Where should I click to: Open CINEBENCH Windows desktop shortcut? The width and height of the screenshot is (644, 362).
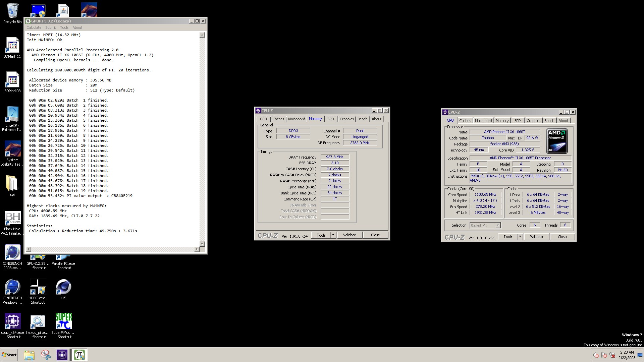(12, 292)
